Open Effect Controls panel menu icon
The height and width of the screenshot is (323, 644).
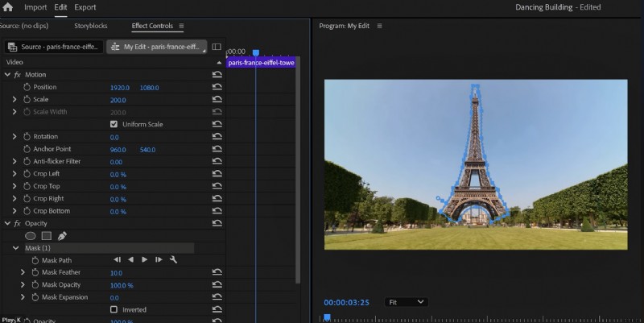pos(181,26)
